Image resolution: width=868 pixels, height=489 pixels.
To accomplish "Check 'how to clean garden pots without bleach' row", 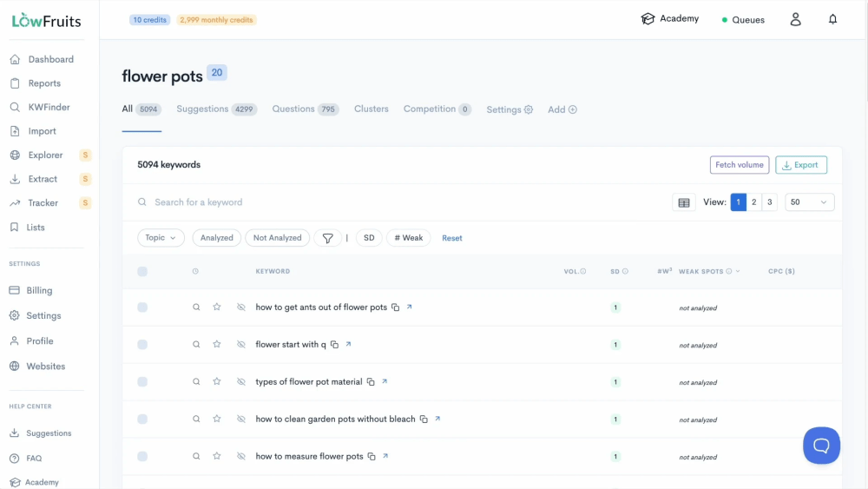I will click(x=142, y=420).
